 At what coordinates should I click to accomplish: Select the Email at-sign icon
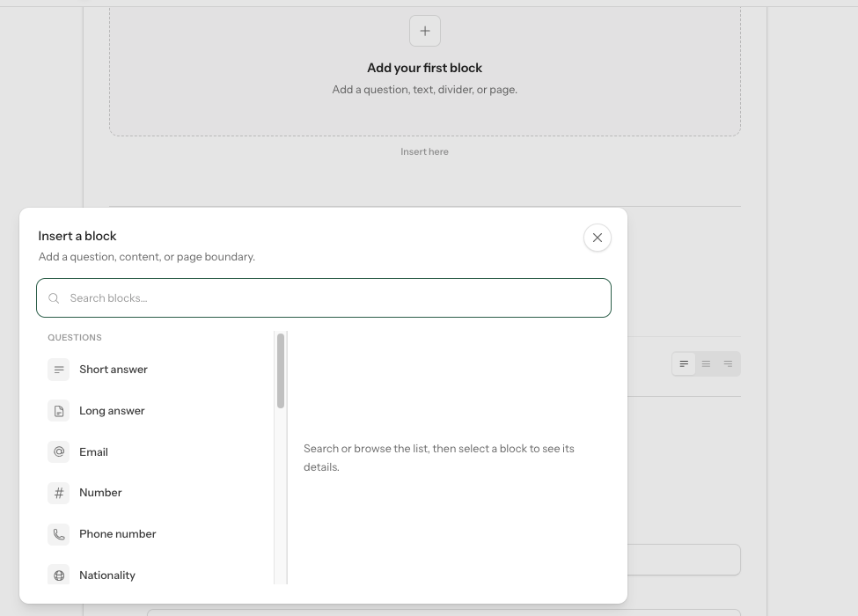tap(59, 451)
